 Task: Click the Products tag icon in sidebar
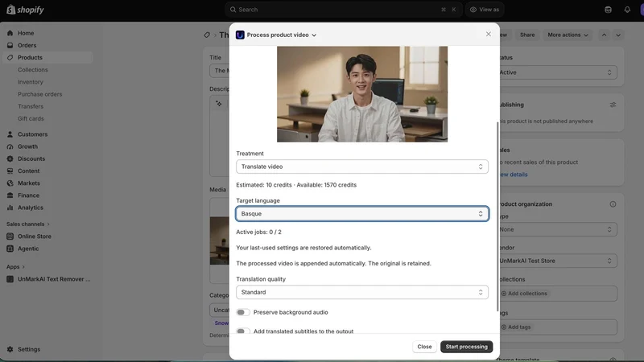pyautogui.click(x=10, y=57)
